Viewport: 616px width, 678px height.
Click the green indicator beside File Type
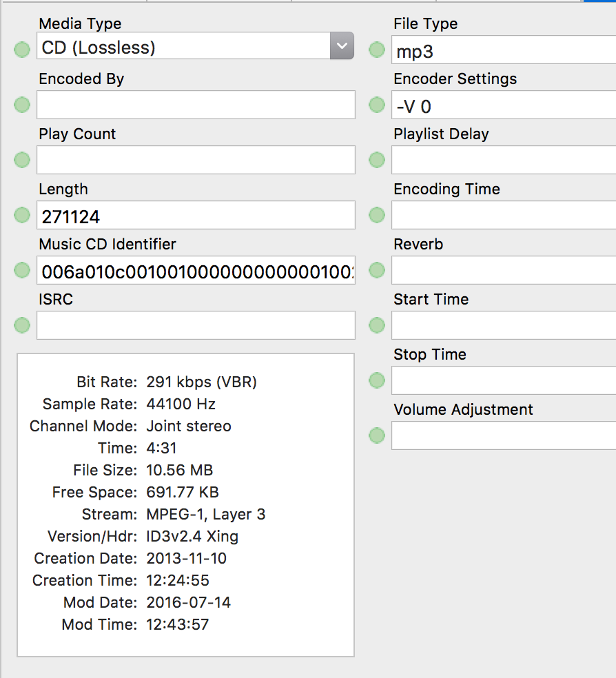[377, 50]
